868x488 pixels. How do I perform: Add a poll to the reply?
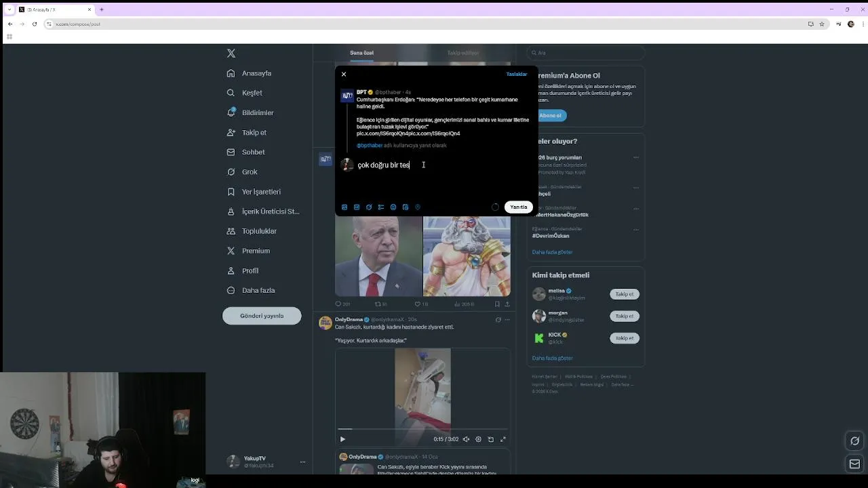381,207
